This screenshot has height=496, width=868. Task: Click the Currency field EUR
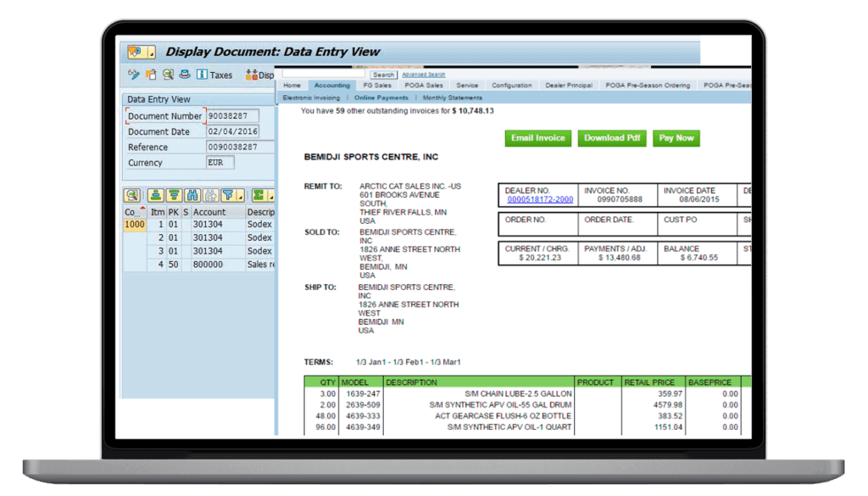(220, 163)
